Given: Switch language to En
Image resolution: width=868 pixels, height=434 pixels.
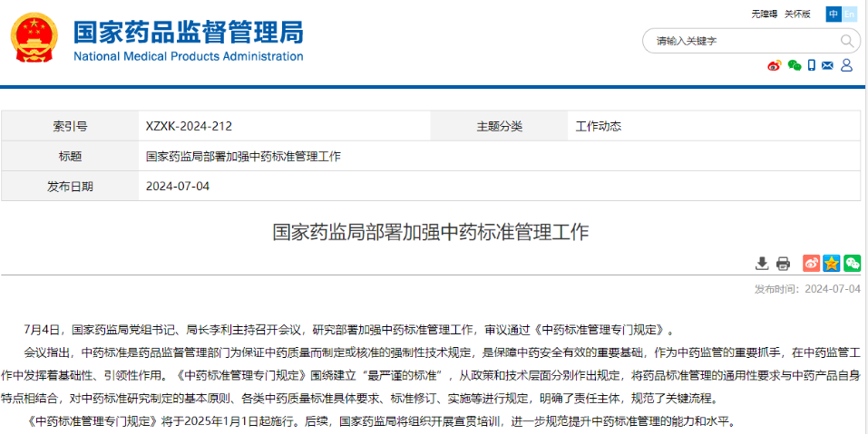Looking at the screenshot, I should tap(850, 14).
